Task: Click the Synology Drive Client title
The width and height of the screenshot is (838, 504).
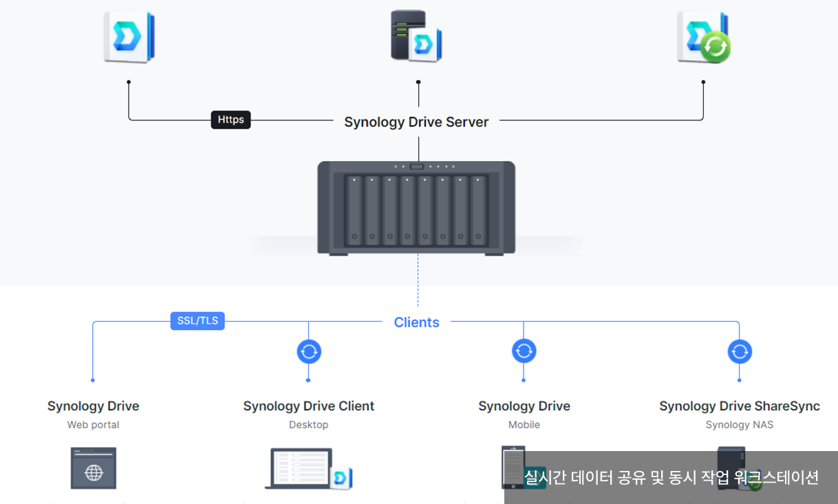Action: [309, 406]
